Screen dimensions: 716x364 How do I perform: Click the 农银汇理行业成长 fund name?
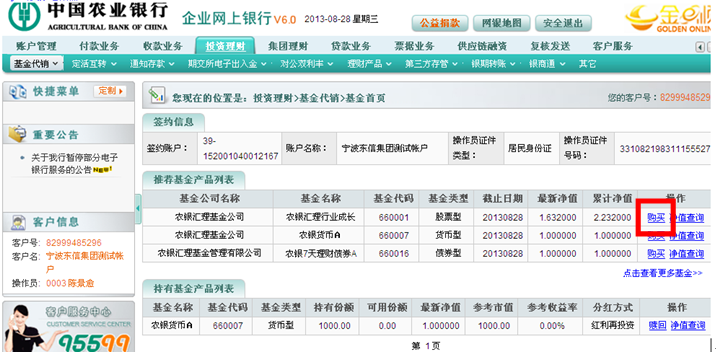pyautogui.click(x=321, y=217)
